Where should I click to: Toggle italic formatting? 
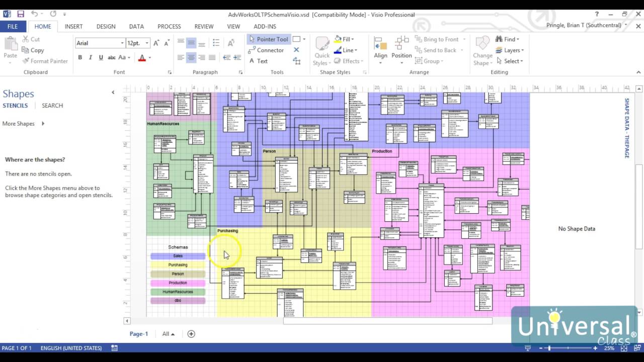[91, 58]
